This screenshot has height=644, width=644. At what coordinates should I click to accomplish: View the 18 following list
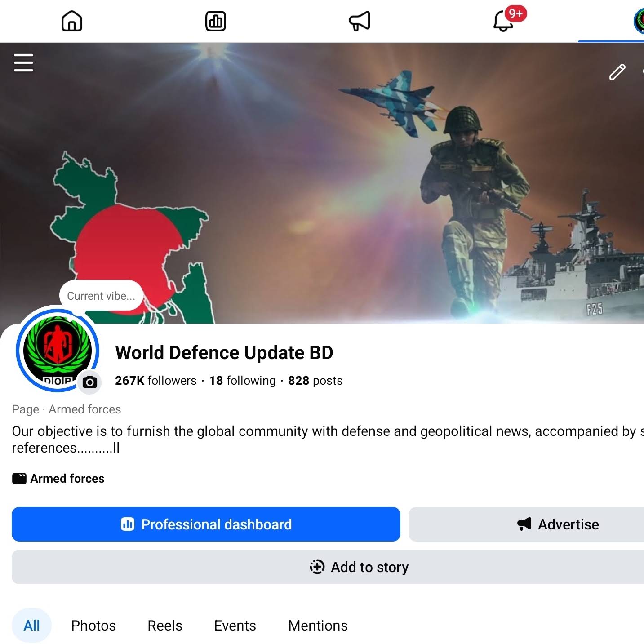243,381
